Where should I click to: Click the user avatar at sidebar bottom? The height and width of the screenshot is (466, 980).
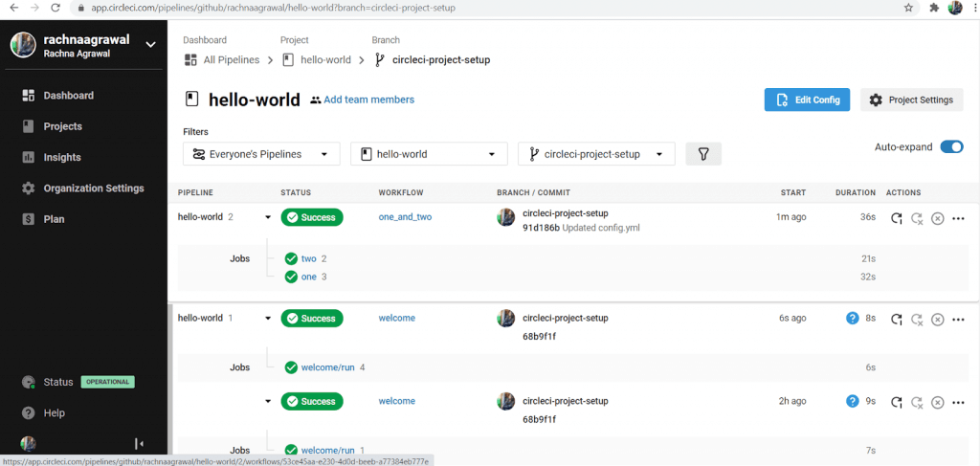point(28,443)
